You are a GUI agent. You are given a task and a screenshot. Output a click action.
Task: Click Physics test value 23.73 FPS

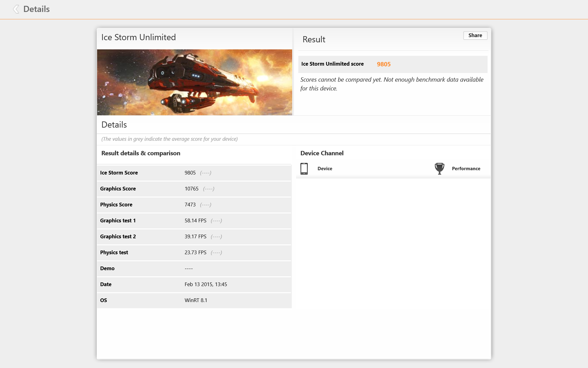pos(195,252)
